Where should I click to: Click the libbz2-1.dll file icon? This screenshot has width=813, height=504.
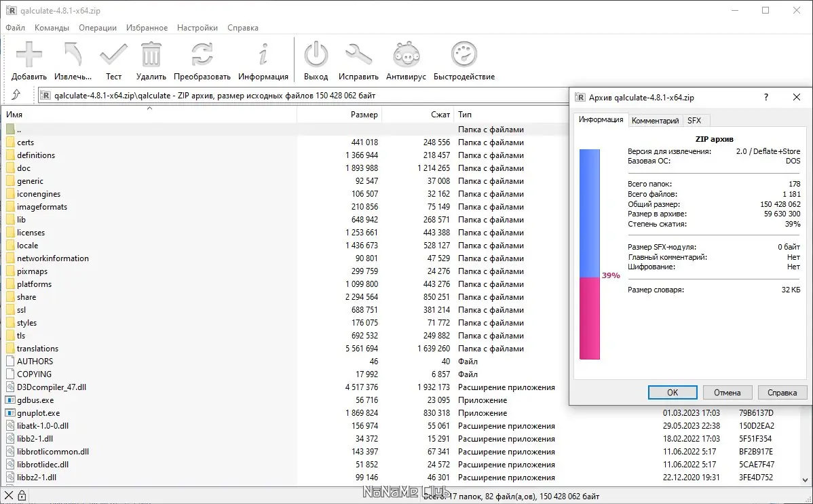pos(10,477)
